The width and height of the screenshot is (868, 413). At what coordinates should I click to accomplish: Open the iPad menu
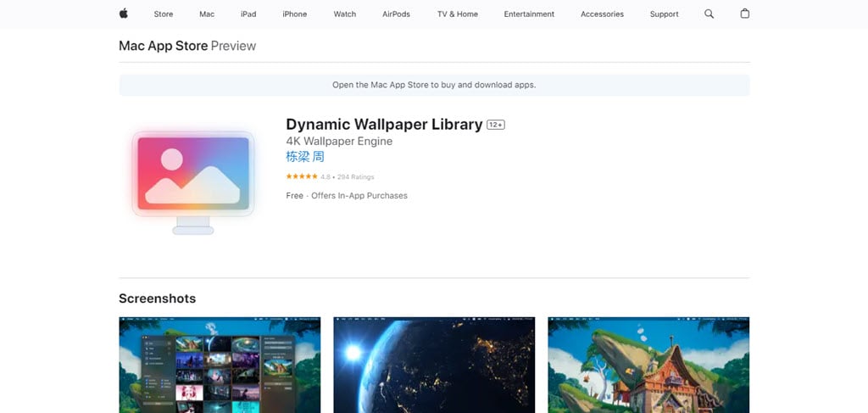click(248, 14)
